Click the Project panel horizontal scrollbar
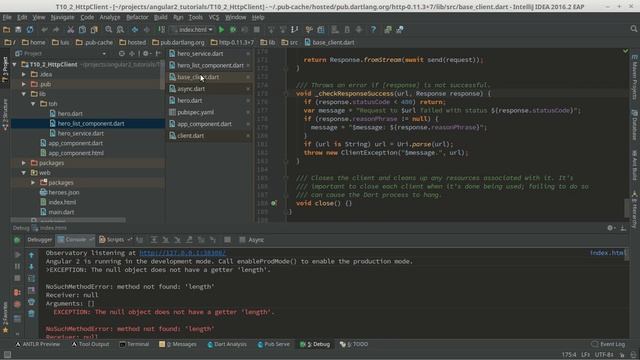 [x=69, y=220]
